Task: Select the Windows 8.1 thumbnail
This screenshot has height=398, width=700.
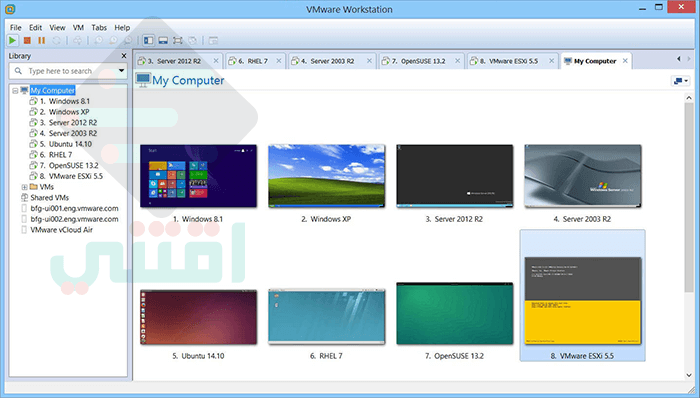Action: (x=198, y=176)
